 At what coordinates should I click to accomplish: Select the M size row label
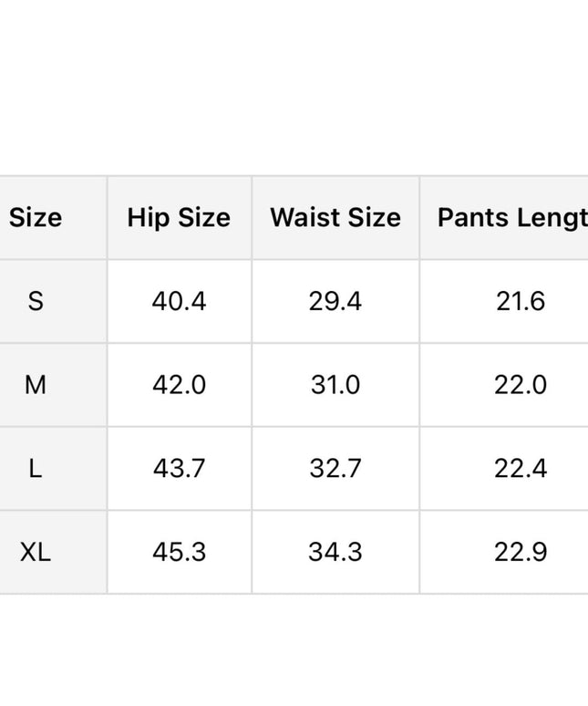[36, 385]
